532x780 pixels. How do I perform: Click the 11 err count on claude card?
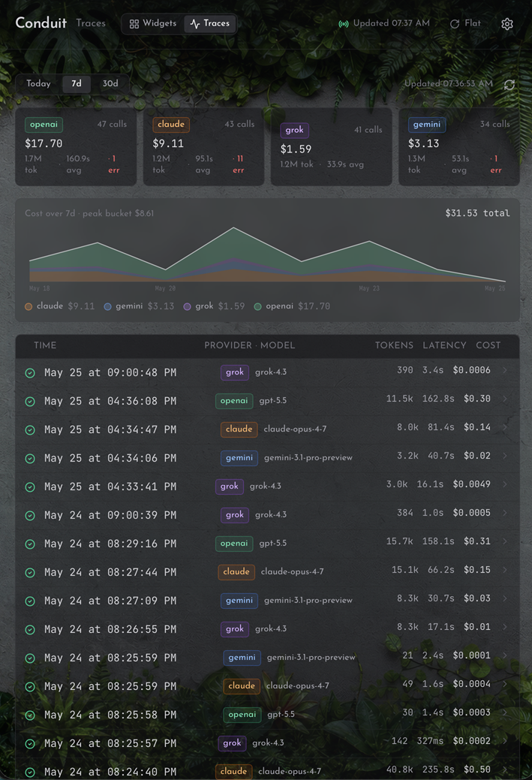(x=238, y=164)
